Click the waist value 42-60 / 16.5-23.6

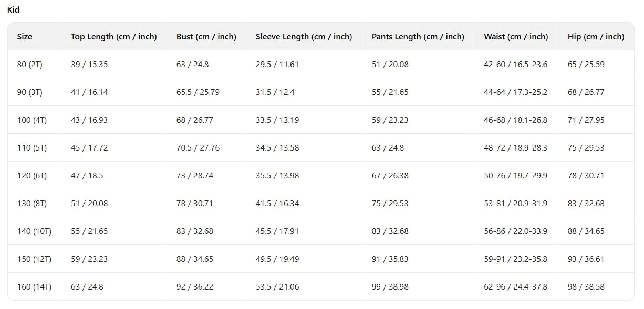(515, 65)
